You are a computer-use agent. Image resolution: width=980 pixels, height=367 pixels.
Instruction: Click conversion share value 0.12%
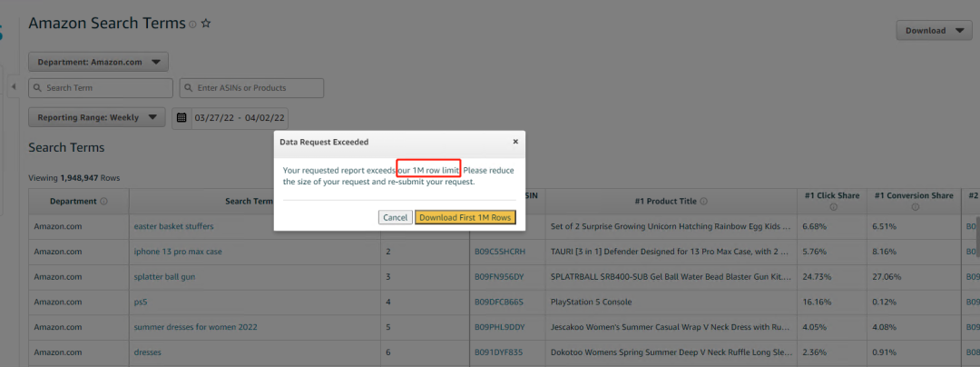(885, 302)
